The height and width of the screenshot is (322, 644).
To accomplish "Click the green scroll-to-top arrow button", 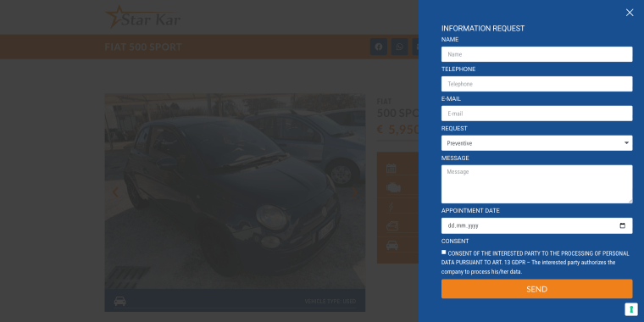I will [631, 309].
